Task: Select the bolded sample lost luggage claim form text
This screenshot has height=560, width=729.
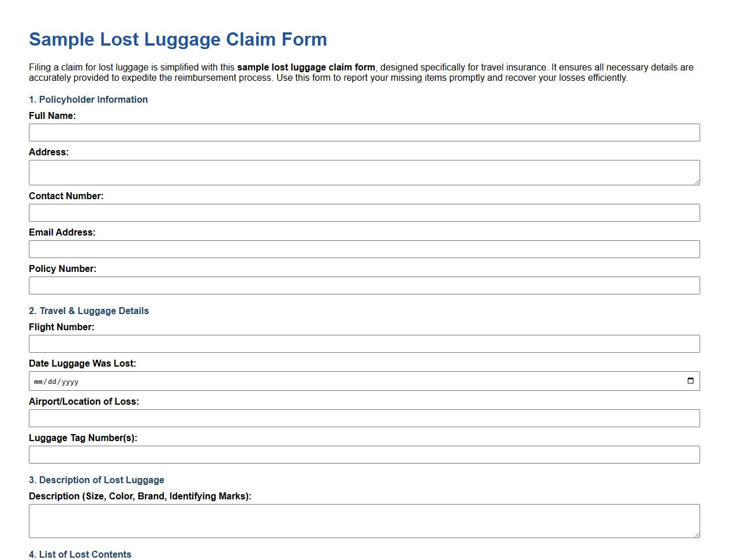Action: pos(305,67)
